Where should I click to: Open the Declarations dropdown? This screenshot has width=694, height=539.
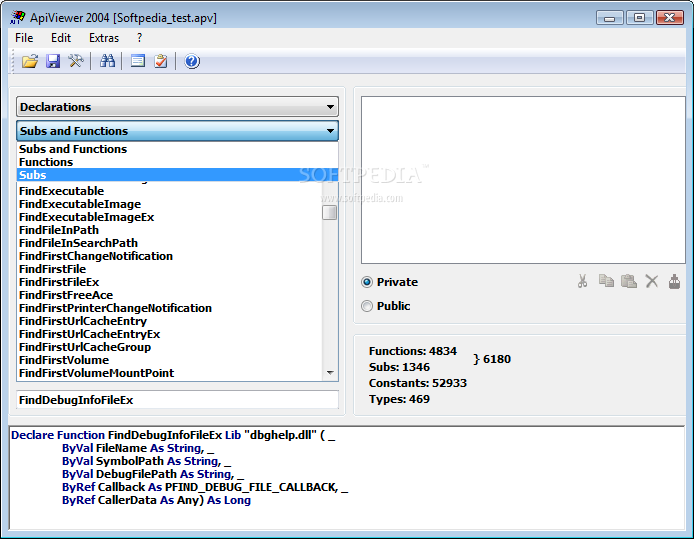177,107
